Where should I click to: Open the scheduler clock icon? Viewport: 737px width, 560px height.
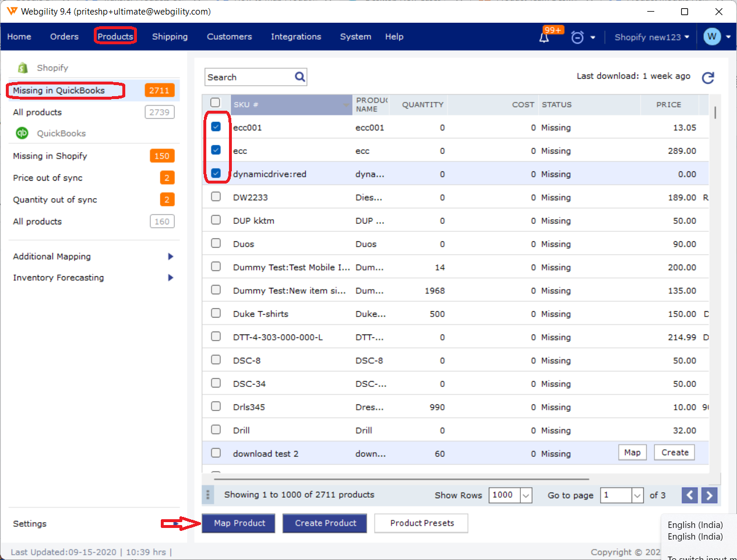coord(577,37)
